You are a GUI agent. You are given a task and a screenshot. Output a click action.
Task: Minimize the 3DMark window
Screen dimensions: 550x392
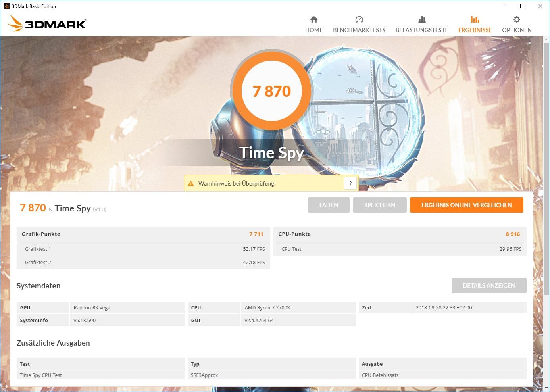[x=504, y=6]
